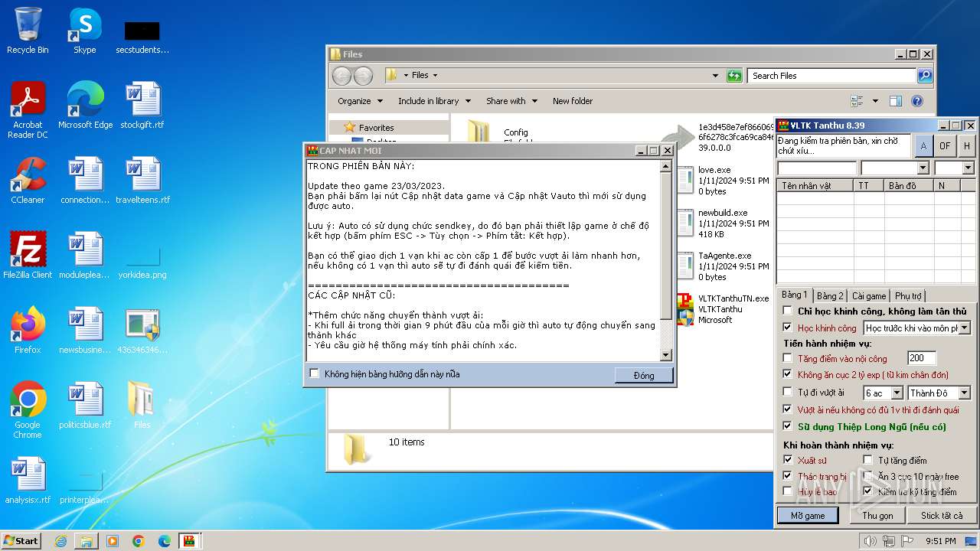This screenshot has width=980, height=551.
Task: Launch CCleaner from the desktop
Action: point(28,181)
